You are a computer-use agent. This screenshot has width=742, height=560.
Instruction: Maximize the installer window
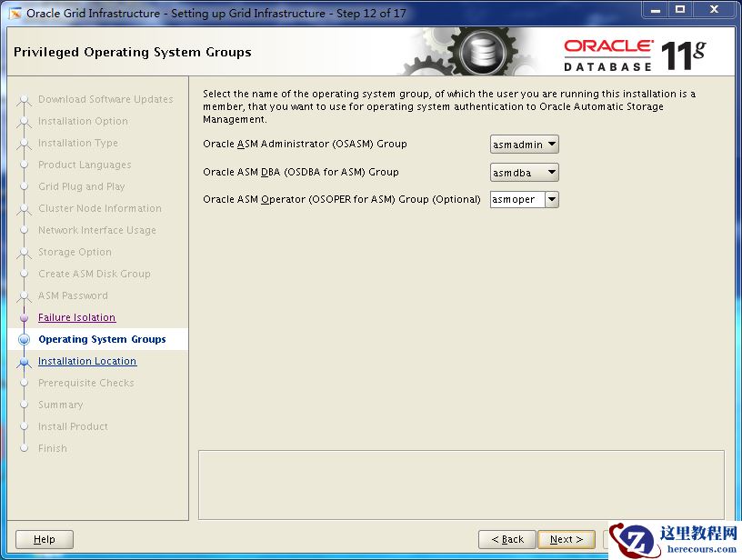680,9
